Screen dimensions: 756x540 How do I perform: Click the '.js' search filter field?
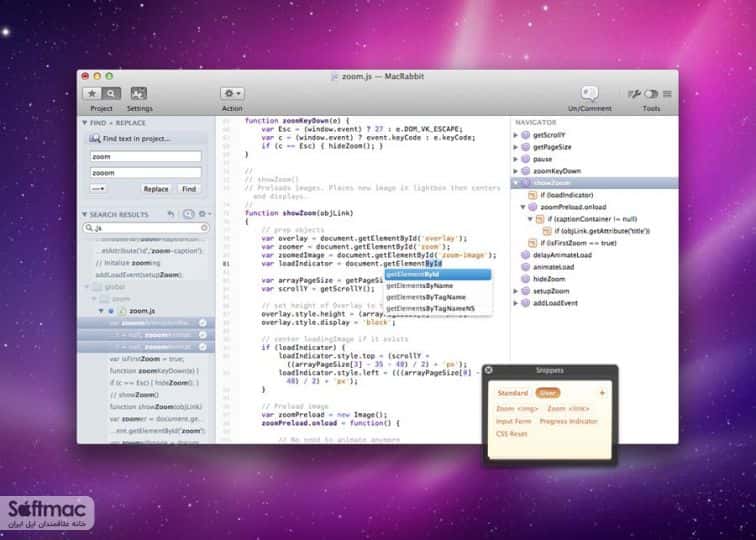[146, 228]
